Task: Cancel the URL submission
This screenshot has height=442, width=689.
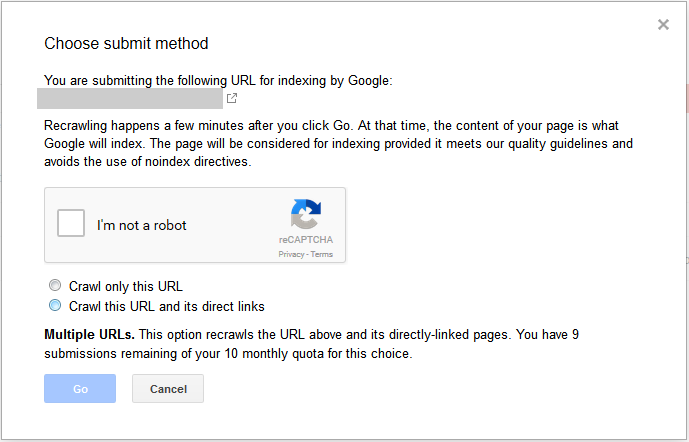Action: 167,388
